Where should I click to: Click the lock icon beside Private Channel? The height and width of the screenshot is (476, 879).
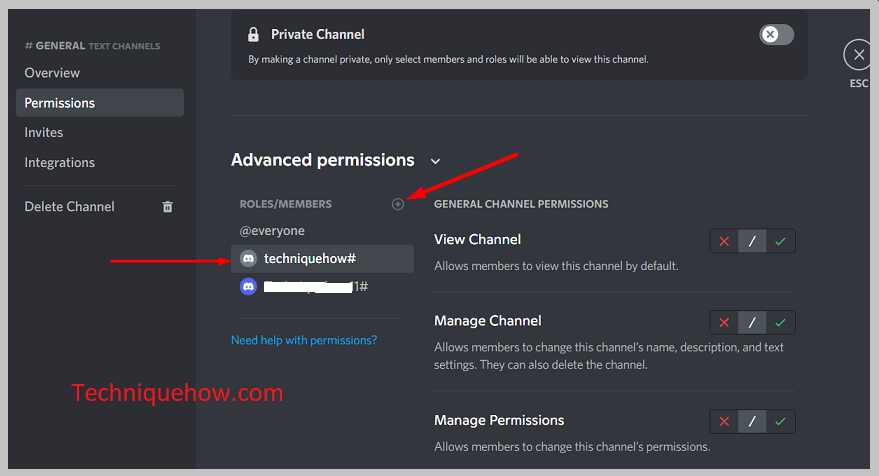coord(253,35)
